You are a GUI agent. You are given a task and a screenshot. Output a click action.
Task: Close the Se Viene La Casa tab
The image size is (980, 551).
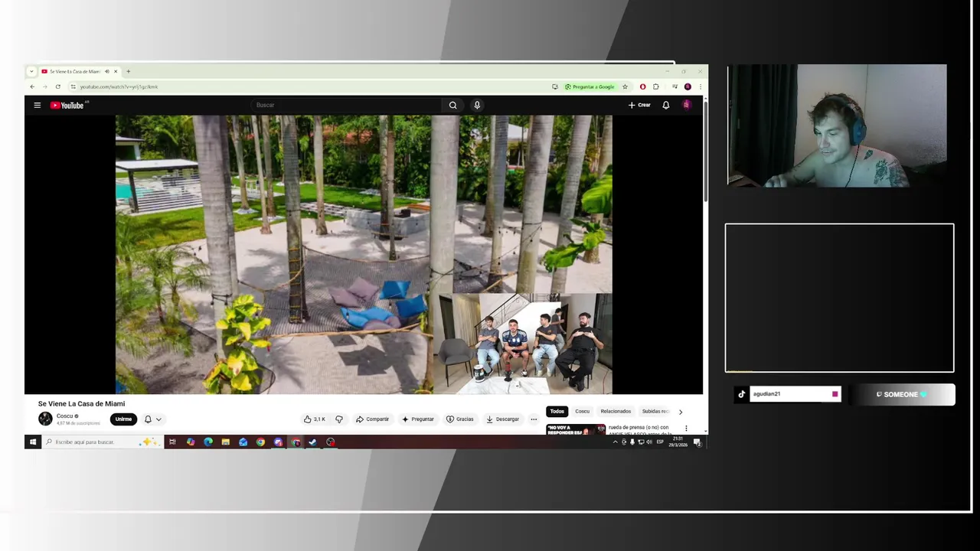116,71
